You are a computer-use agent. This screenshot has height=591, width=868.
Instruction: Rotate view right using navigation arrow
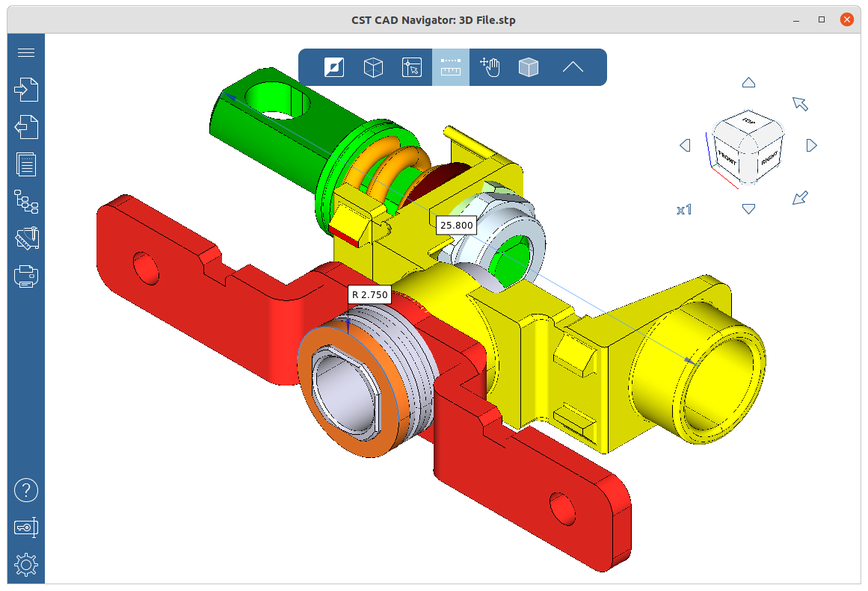[812, 146]
